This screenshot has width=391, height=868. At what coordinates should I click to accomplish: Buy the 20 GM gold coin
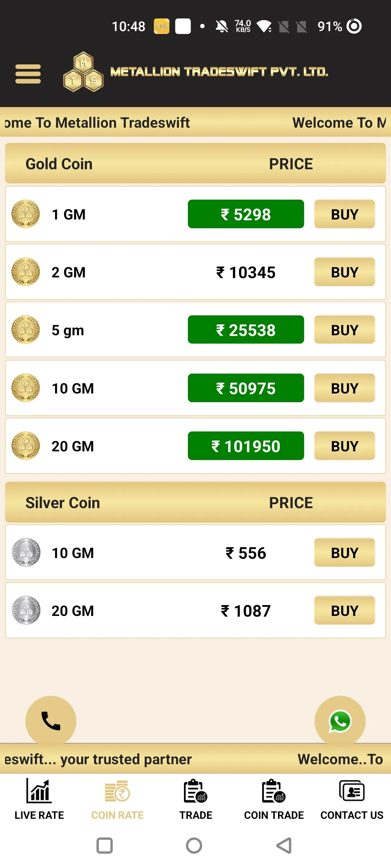click(345, 446)
